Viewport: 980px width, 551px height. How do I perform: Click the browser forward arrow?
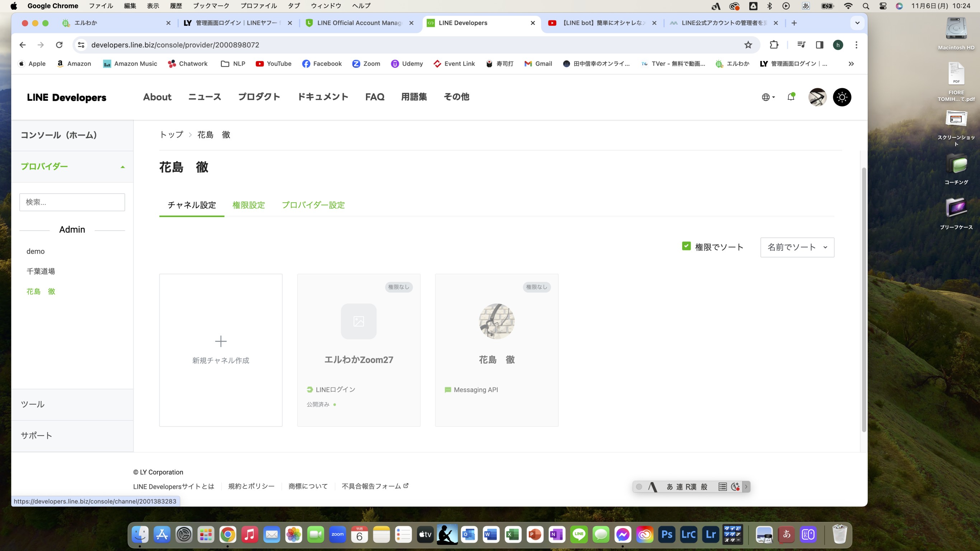click(x=41, y=45)
